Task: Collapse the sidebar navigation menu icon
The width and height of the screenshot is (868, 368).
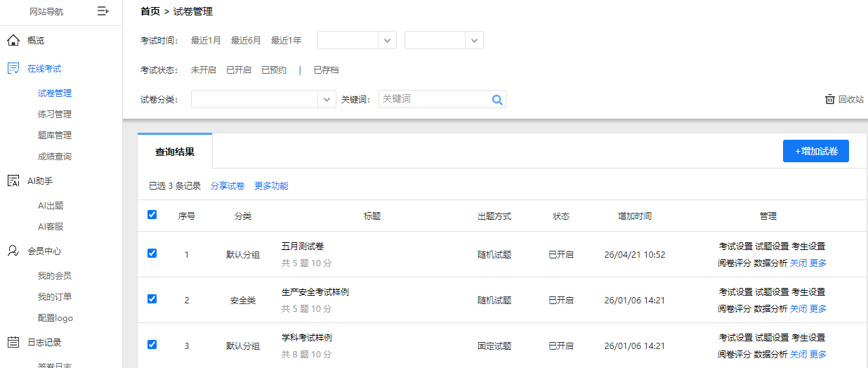Action: (x=103, y=11)
